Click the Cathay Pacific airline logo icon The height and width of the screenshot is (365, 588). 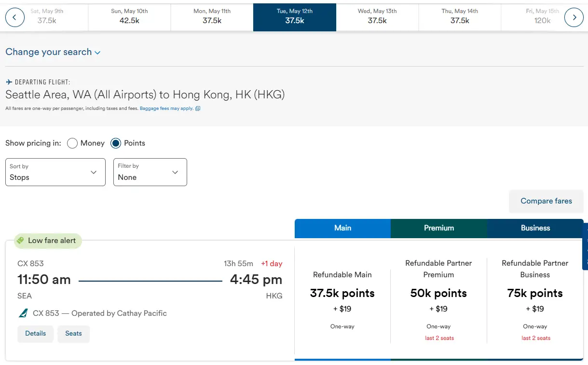pos(23,313)
